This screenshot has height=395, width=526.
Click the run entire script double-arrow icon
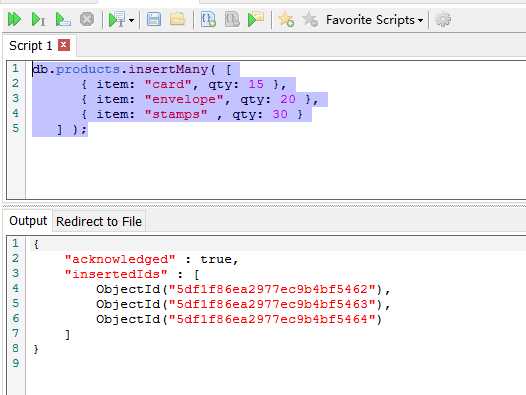pyautogui.click(x=14, y=19)
